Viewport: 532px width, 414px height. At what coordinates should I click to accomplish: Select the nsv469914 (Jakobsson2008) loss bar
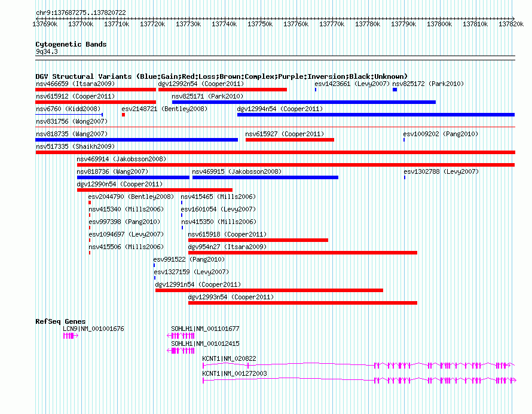click(x=296, y=165)
